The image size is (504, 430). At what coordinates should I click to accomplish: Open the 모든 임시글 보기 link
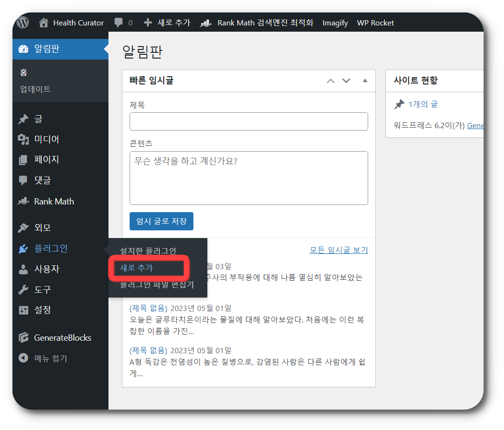(338, 250)
